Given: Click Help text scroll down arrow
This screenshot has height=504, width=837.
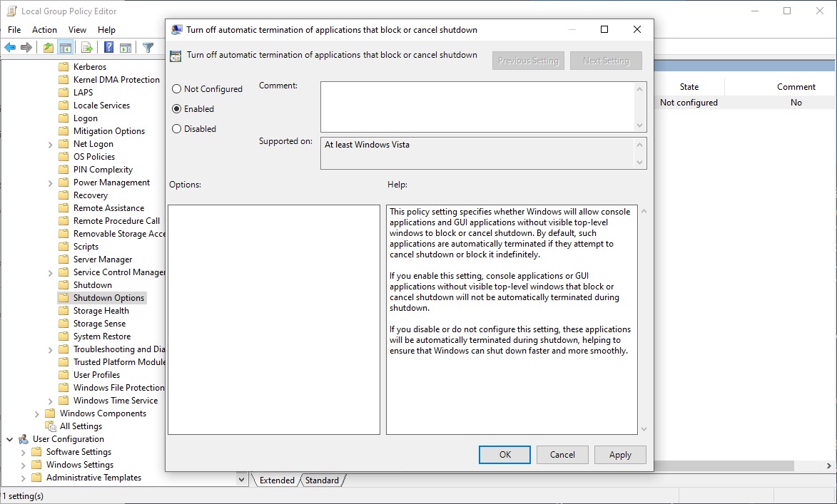Looking at the screenshot, I should point(644,429).
